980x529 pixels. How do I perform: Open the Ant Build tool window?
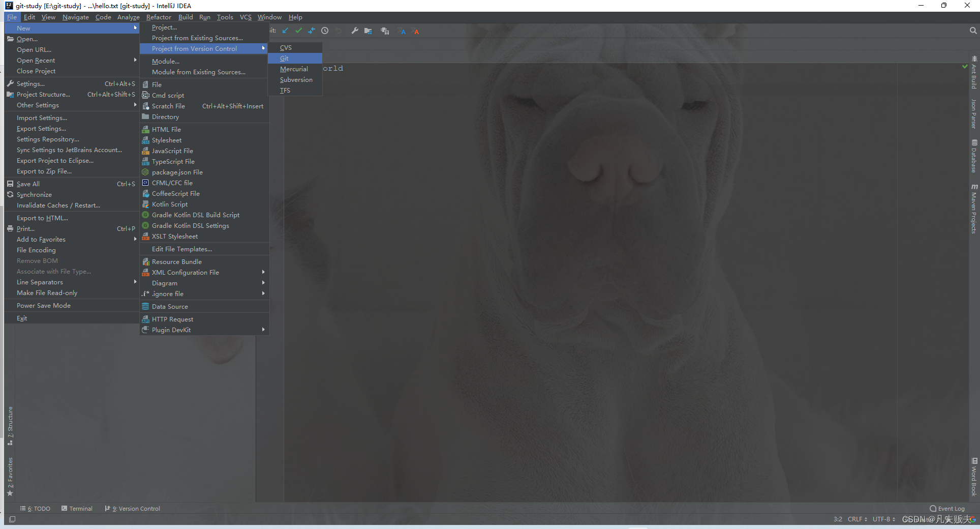[x=974, y=72]
